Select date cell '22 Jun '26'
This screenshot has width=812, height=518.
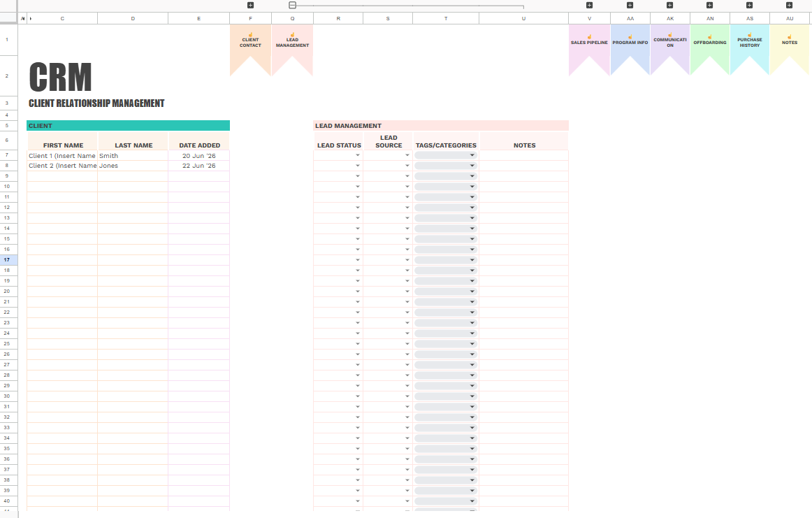click(199, 166)
